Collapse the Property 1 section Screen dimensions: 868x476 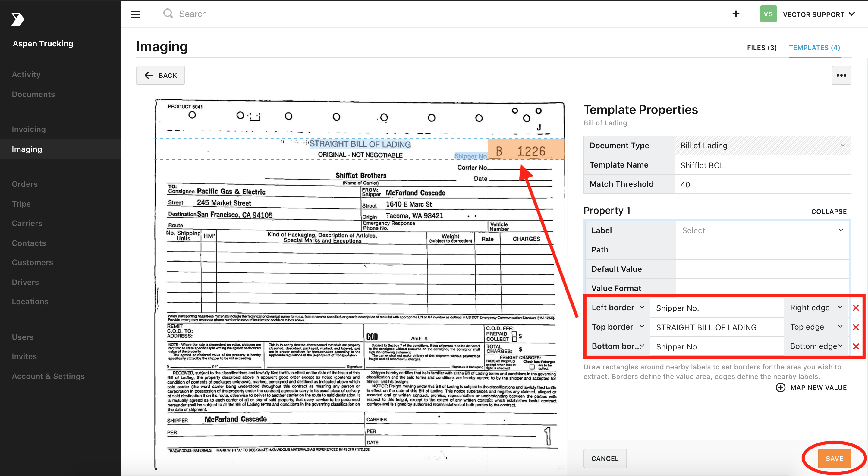829,211
